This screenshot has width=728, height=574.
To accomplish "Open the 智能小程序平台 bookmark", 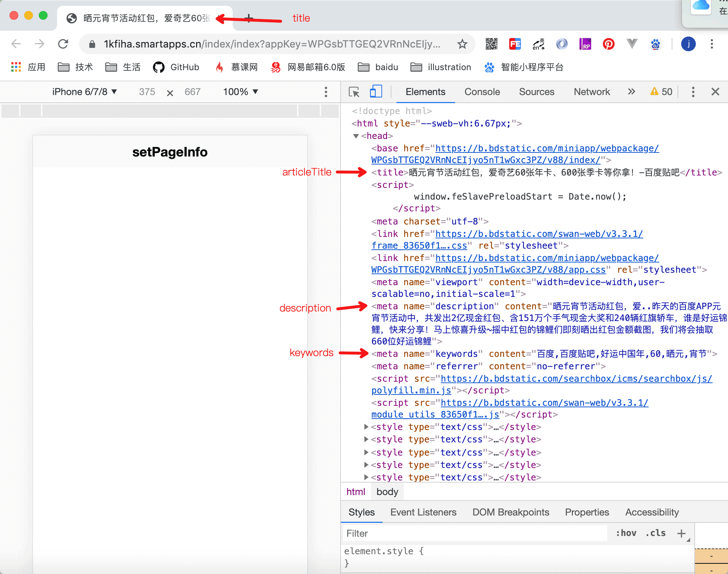I will click(x=524, y=67).
